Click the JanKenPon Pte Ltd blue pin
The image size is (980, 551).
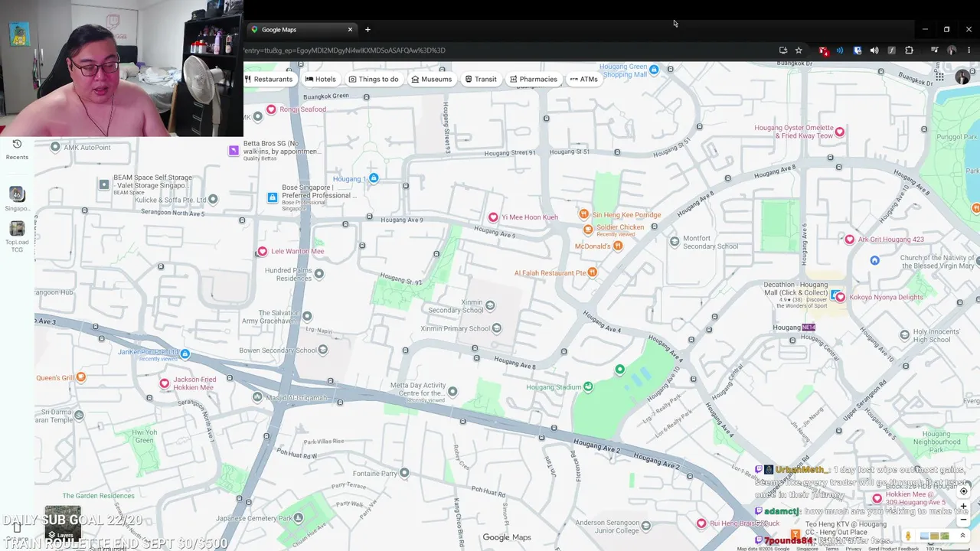185,354
